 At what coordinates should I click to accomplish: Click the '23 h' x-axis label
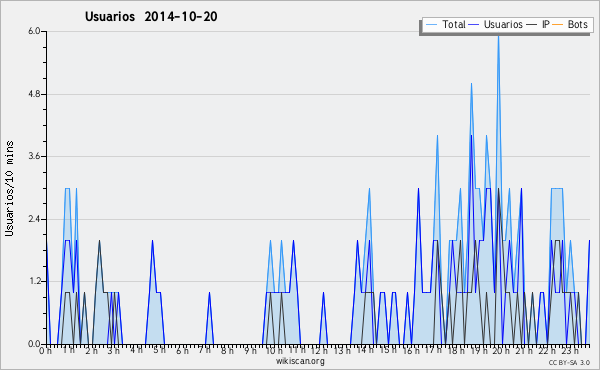(570, 351)
